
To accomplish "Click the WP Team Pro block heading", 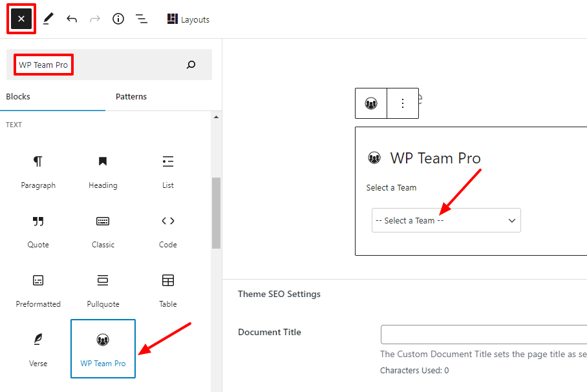I will [x=435, y=158].
